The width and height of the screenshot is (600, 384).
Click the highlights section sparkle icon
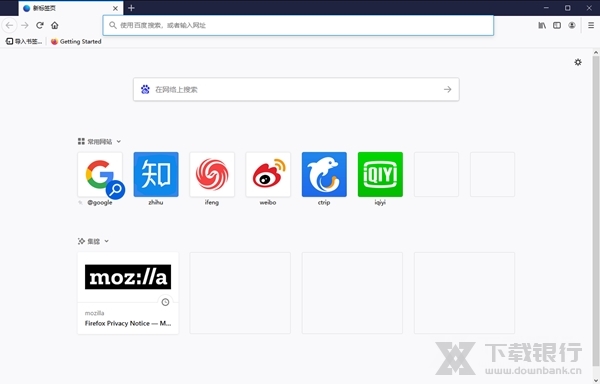tap(81, 241)
